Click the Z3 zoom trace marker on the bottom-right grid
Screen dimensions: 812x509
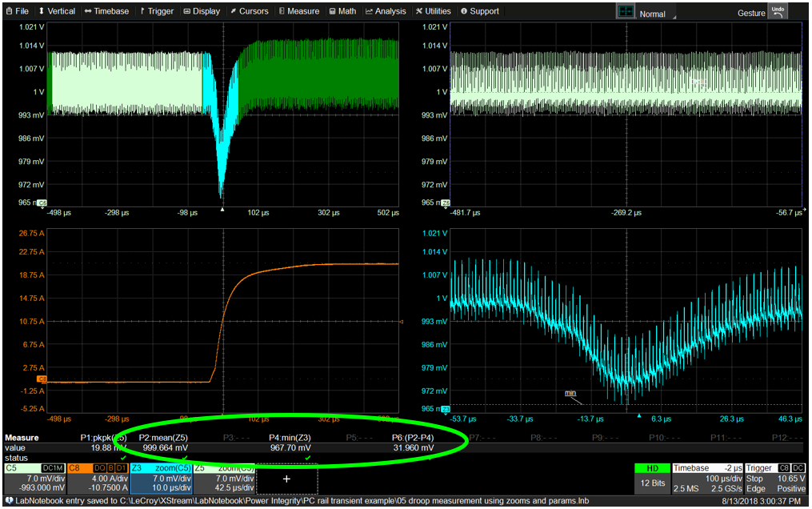pyautogui.click(x=446, y=408)
